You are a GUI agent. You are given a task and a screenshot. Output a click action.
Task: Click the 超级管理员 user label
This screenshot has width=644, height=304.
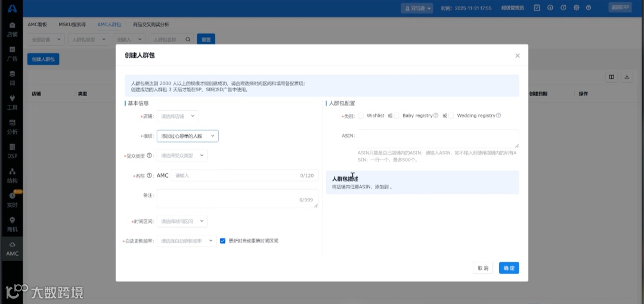coord(513,8)
